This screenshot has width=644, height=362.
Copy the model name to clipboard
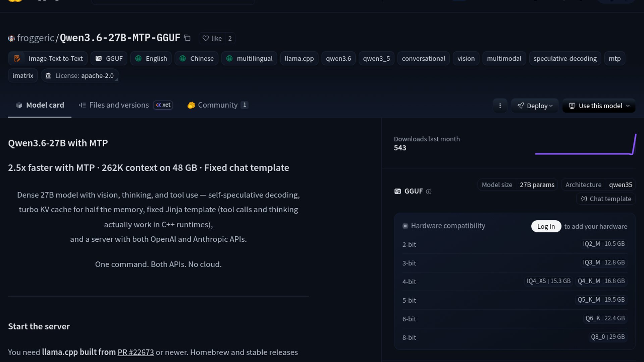coord(187,38)
